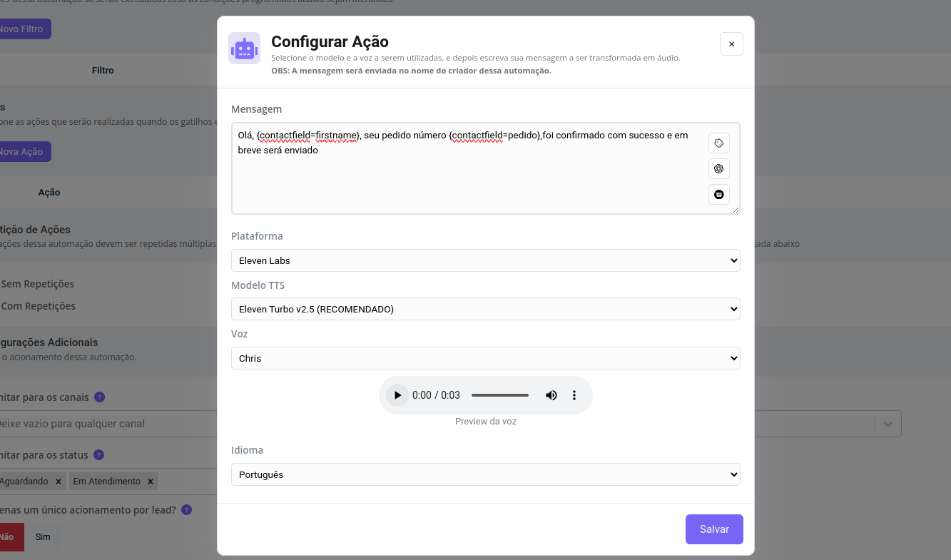Image resolution: width=951 pixels, height=560 pixels.
Task: Play the voice preview audio
Action: [397, 395]
